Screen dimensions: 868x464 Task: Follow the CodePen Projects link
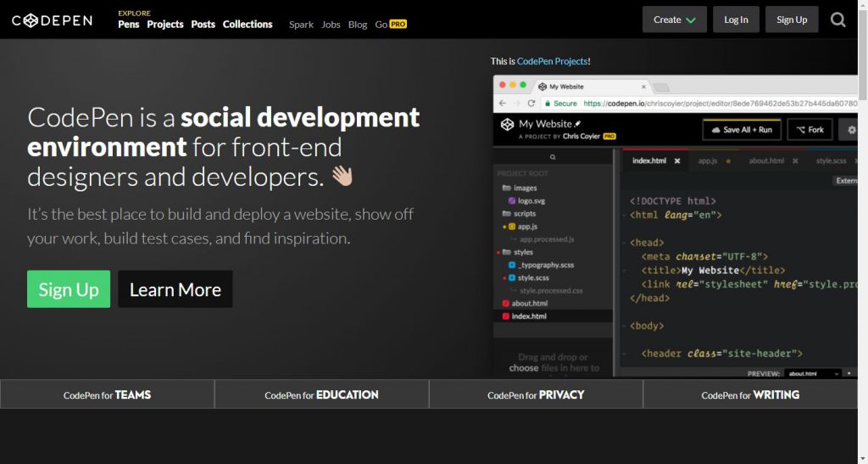[x=552, y=61]
